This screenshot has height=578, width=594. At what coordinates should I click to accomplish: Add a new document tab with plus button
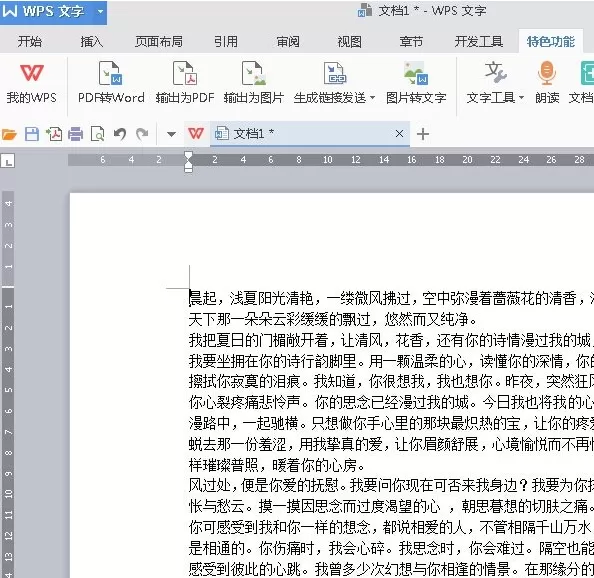423,134
